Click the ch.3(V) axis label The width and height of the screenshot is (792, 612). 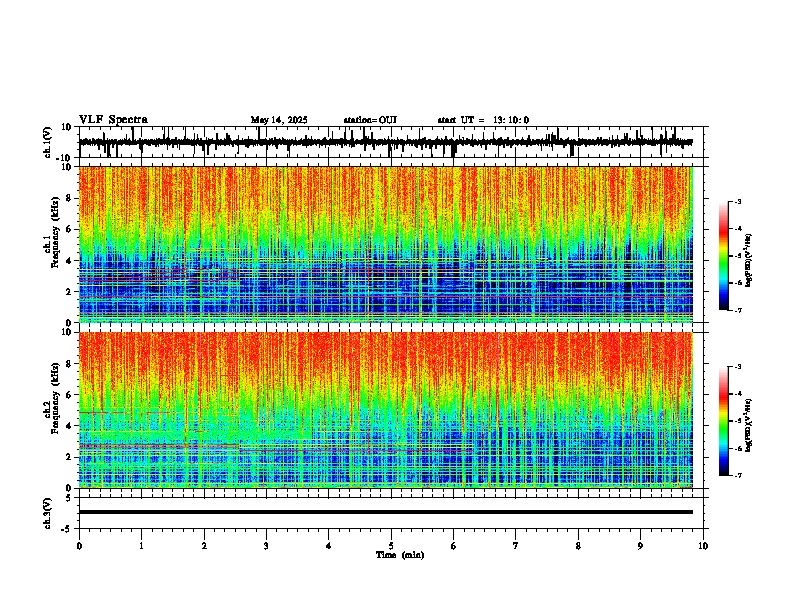tap(48, 513)
